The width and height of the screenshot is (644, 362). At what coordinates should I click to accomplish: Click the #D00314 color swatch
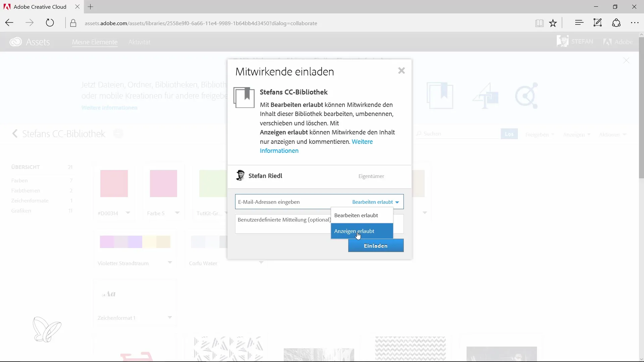[114, 183]
